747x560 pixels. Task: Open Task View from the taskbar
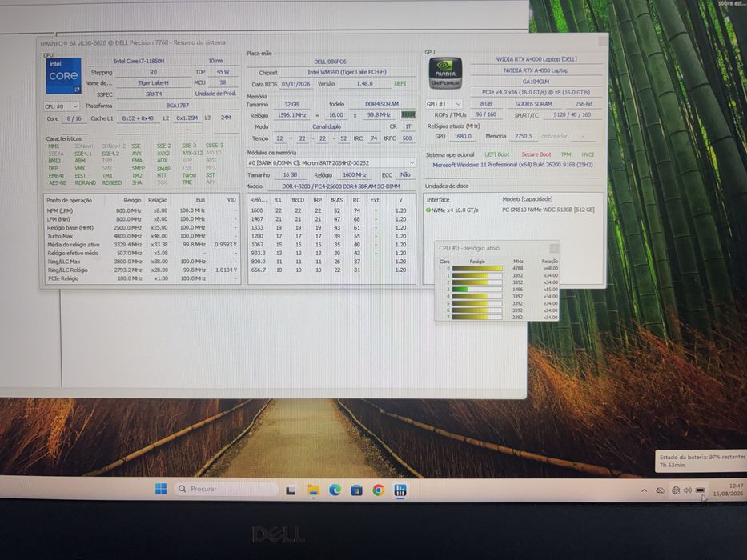pos(290,490)
